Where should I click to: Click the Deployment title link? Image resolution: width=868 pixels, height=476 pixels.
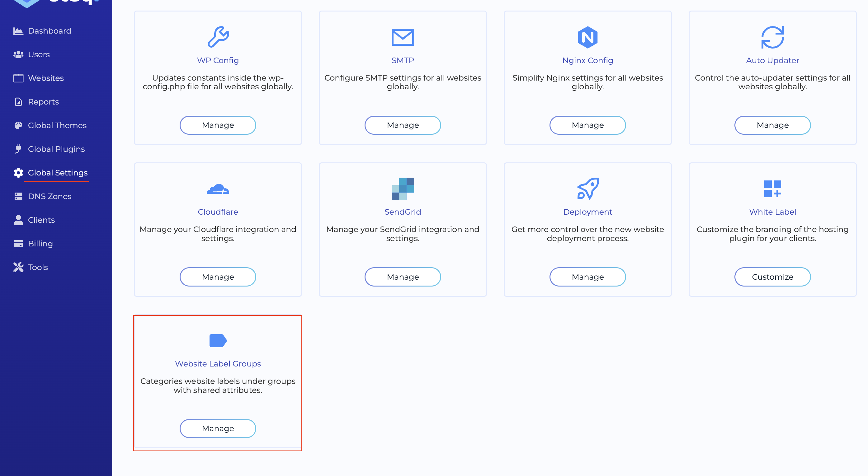(587, 212)
